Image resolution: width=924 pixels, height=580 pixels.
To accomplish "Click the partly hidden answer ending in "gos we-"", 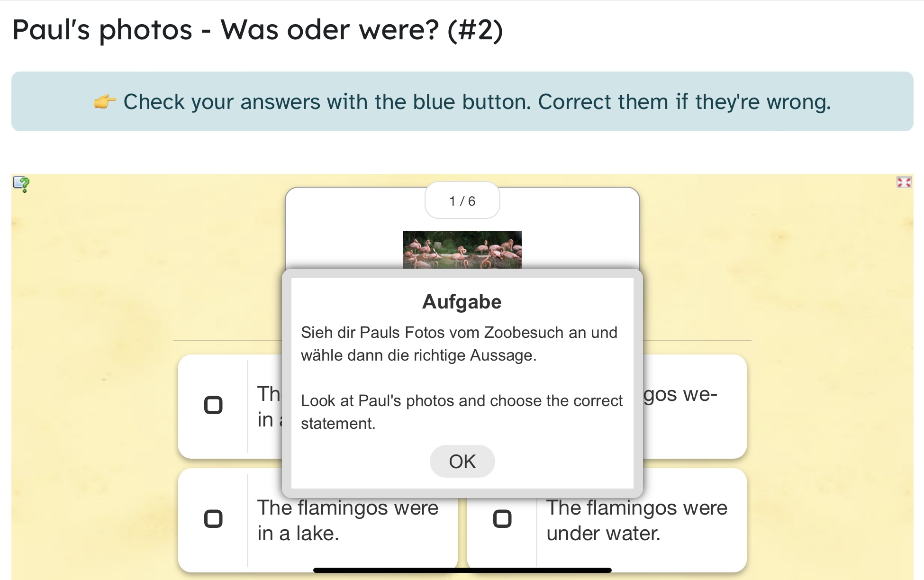I will click(x=680, y=394).
